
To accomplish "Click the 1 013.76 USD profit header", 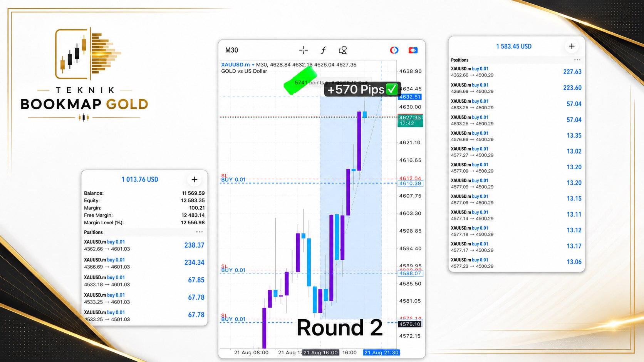I will pos(140,179).
